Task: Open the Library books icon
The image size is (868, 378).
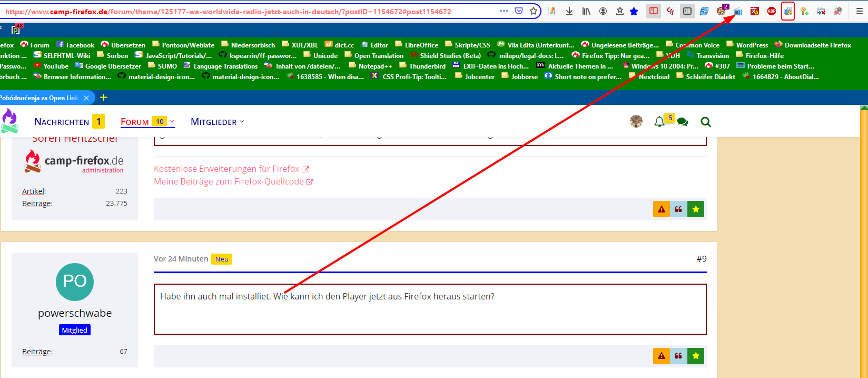Action: click(586, 11)
